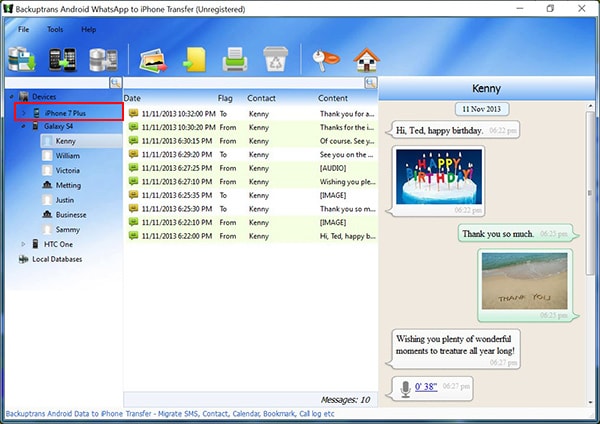This screenshot has height=424, width=600.
Task: Expand the iPhone 7 Plus device node
Action: [x=23, y=113]
